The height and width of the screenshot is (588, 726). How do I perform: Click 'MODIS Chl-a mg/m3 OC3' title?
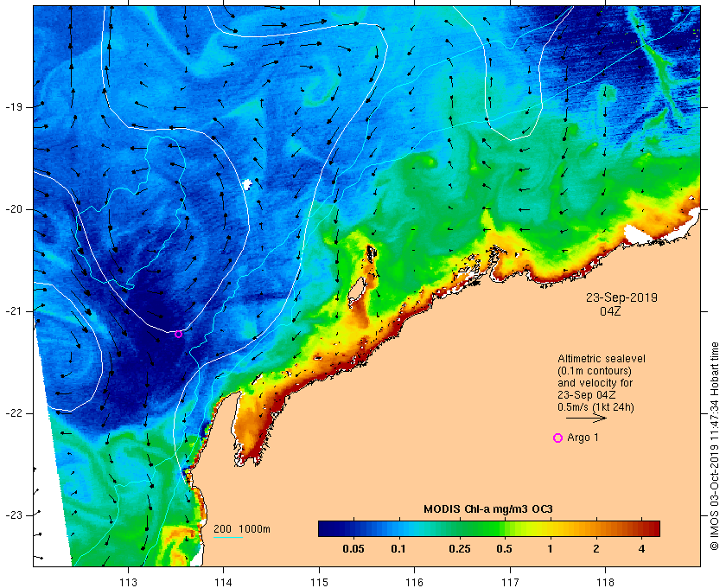pos(488,509)
